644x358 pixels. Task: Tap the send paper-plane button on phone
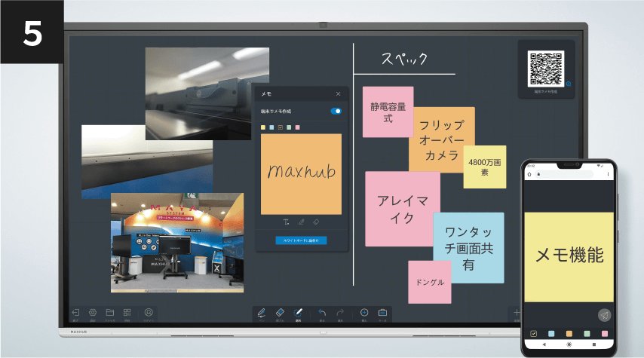coord(604,315)
